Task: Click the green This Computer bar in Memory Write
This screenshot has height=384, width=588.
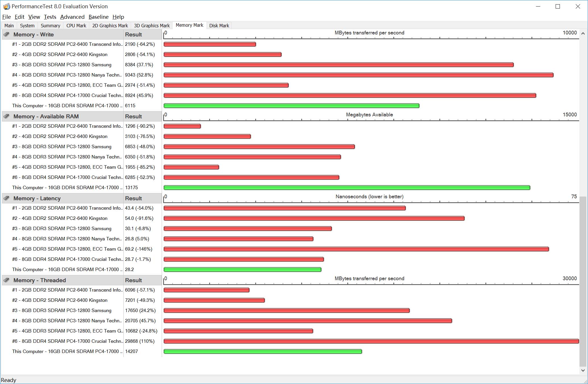Action: point(291,106)
